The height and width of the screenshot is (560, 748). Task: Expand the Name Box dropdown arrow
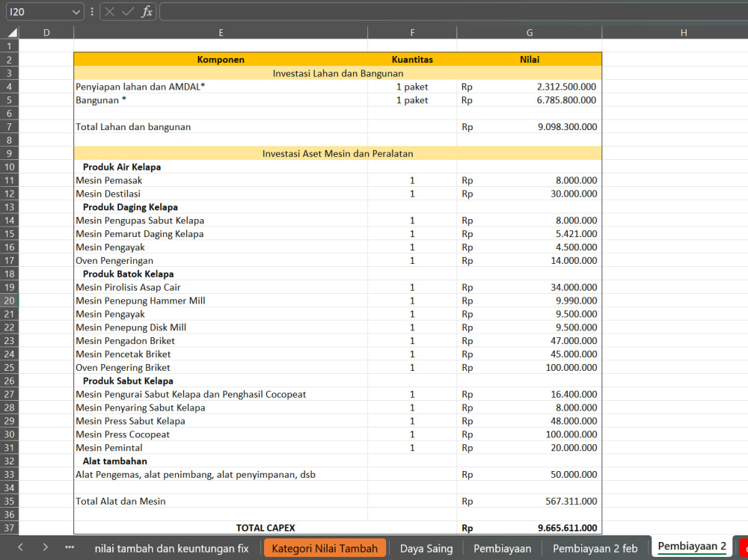point(76,12)
